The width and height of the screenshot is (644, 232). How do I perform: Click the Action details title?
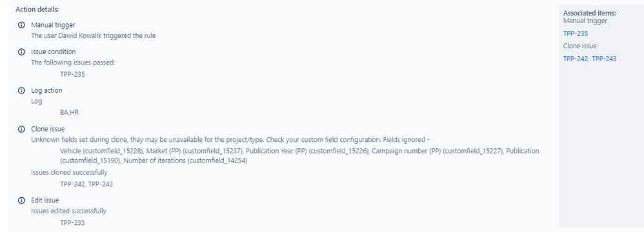pos(37,9)
